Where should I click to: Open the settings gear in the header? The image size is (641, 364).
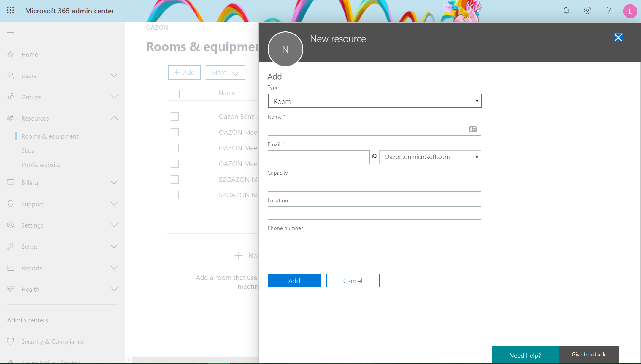coord(587,11)
